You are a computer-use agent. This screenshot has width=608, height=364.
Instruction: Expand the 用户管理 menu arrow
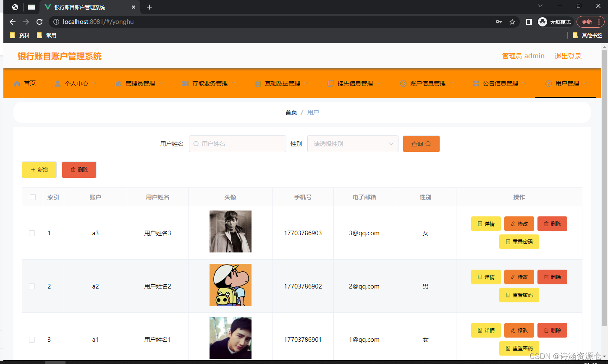click(x=585, y=83)
